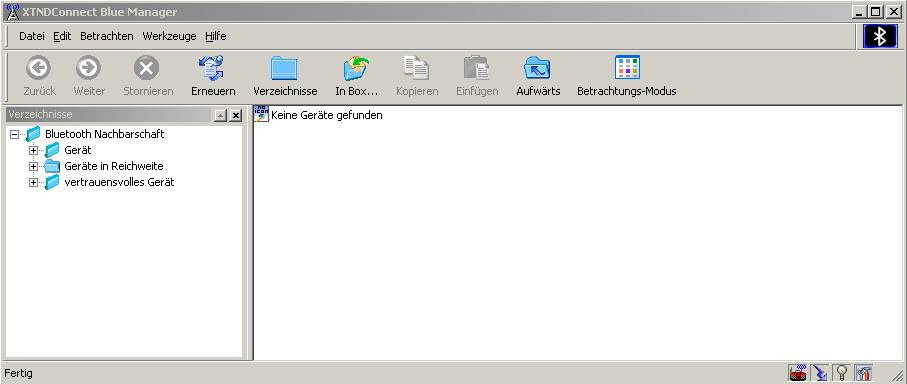
Task: Maximize the XTNDConnect Blue Manager window
Action: pos(876,12)
